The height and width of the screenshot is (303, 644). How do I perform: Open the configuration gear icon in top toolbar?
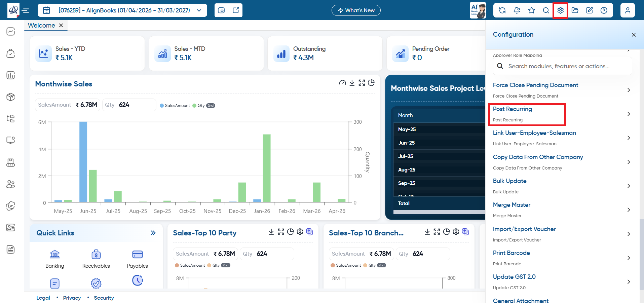point(560,10)
